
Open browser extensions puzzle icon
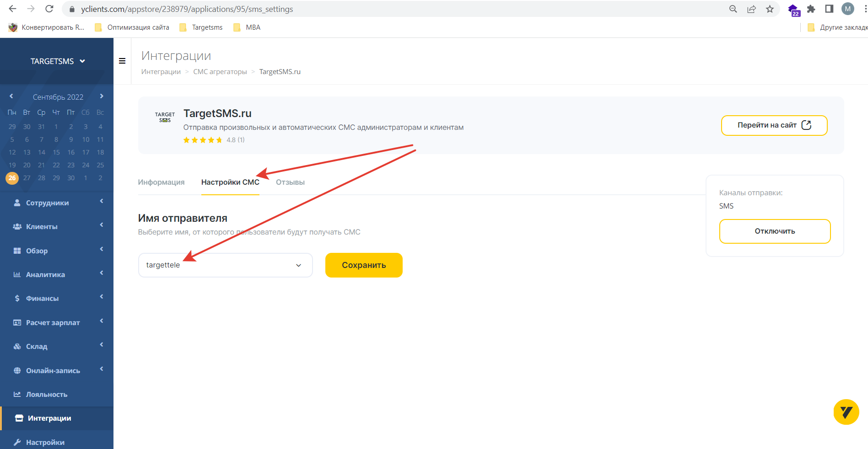[811, 9]
